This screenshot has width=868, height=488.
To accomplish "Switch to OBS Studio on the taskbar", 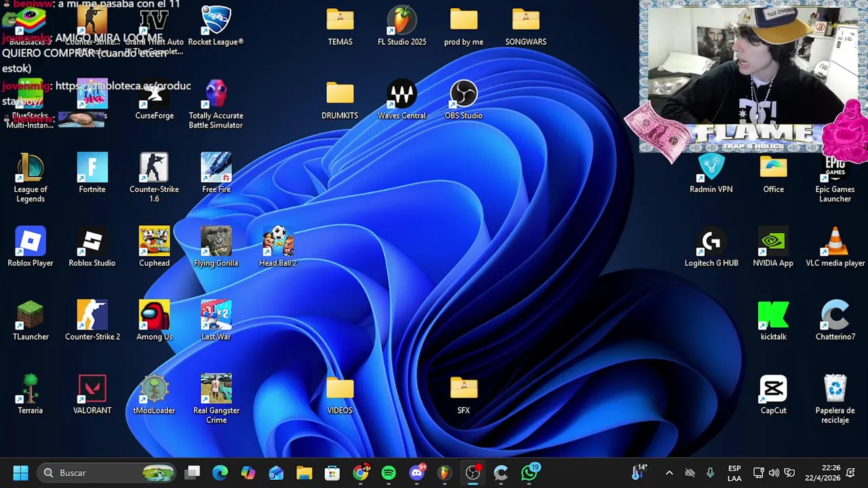I will click(x=473, y=472).
